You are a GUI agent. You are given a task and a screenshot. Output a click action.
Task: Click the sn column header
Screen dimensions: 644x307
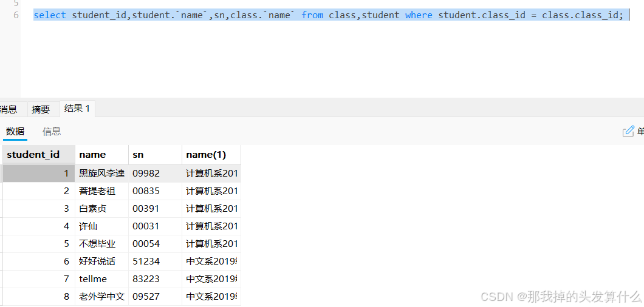[x=156, y=155]
